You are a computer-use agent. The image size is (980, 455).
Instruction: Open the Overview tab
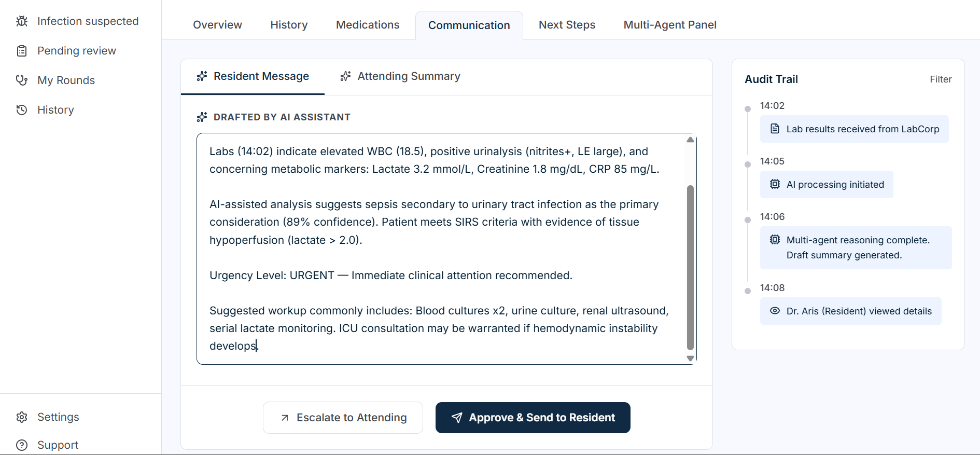pyautogui.click(x=217, y=25)
